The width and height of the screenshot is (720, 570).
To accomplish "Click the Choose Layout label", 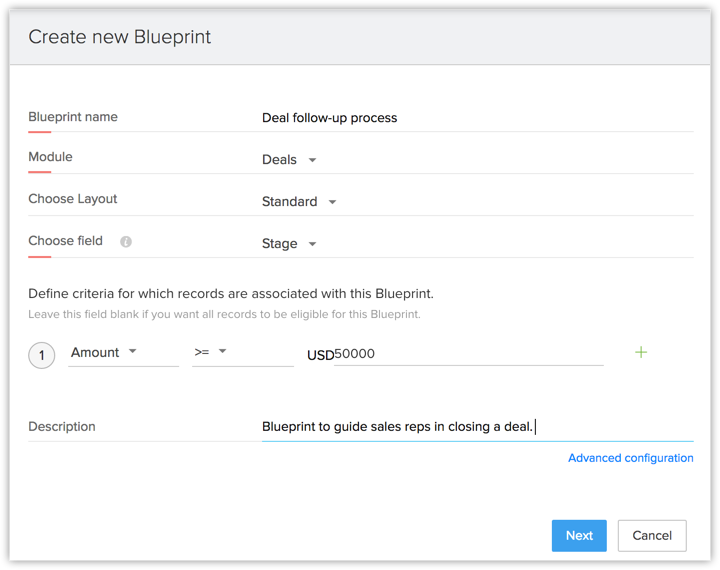I will click(73, 199).
